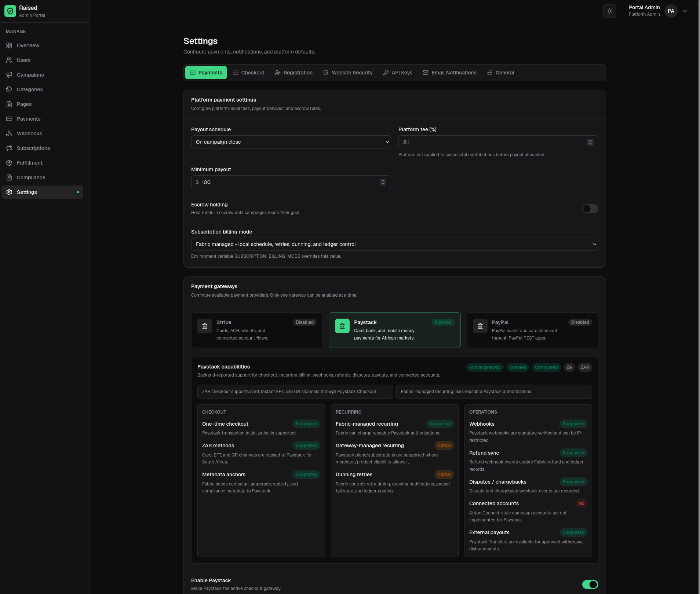Switch to the Registration tab
The image size is (700, 594).
point(294,73)
